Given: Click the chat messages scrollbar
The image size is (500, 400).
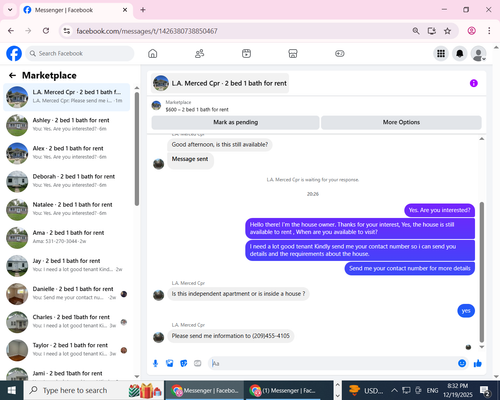Looking at the screenshot, I should (x=482, y=272).
